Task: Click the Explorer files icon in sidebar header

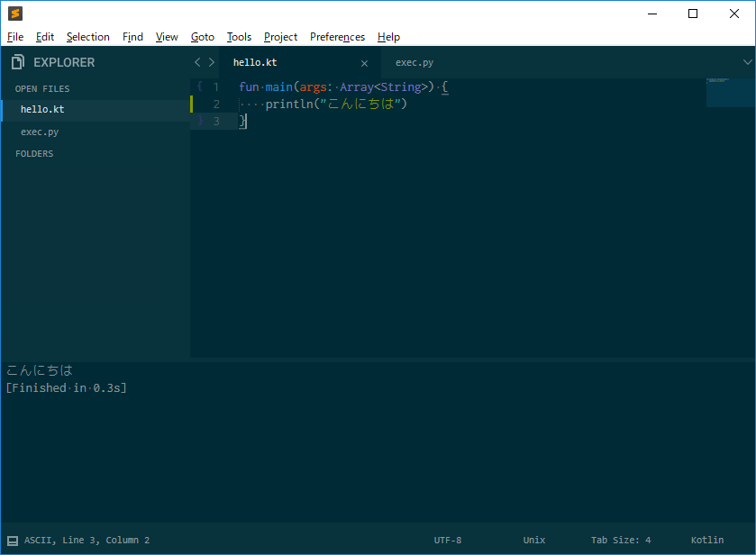Action: (17, 62)
